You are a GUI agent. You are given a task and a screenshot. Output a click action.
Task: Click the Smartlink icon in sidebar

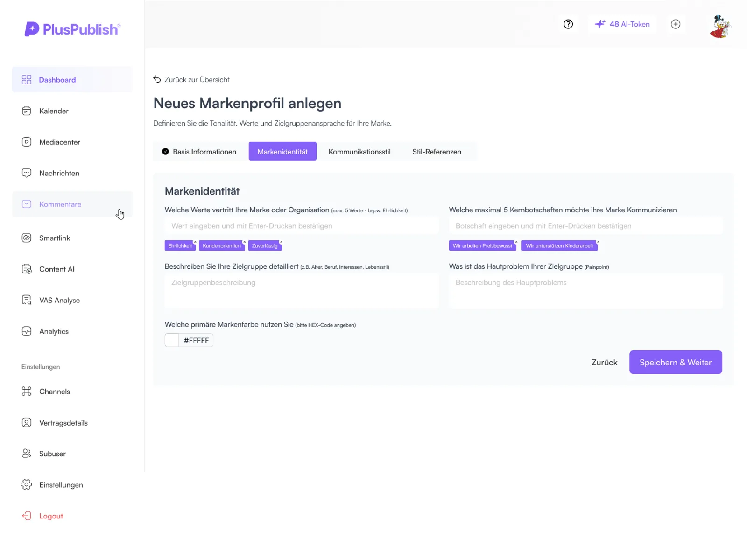[x=27, y=238]
